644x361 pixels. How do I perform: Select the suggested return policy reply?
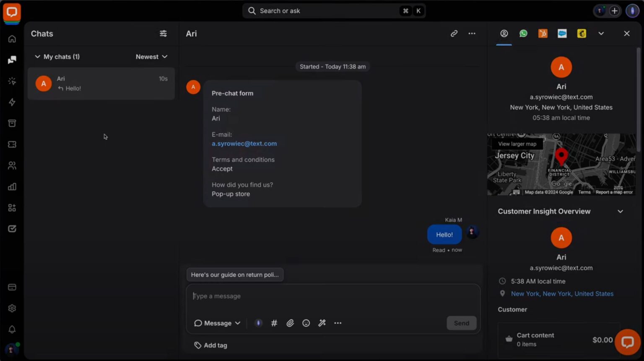point(235,275)
